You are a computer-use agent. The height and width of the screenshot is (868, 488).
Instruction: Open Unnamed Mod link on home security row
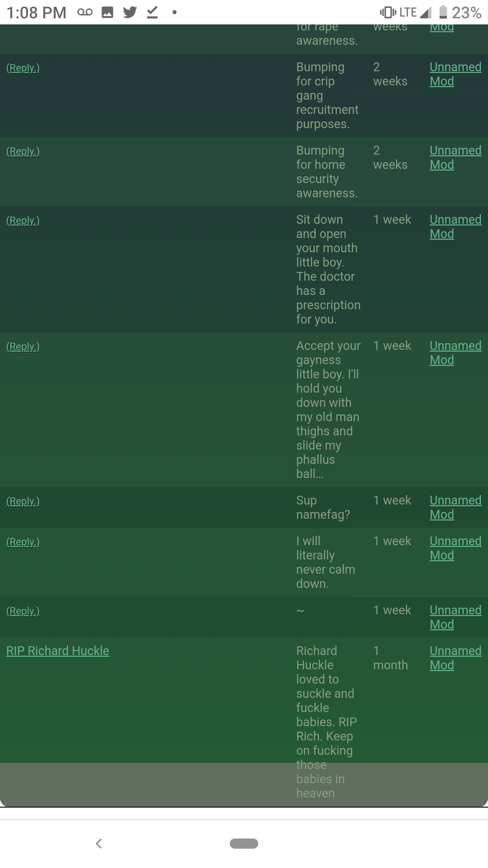[x=455, y=158]
